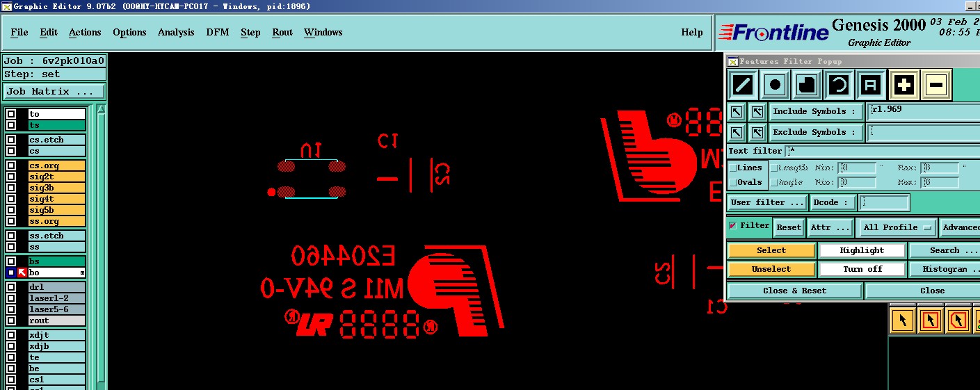Click first arrow icon beside Exclude Symbols

737,132
